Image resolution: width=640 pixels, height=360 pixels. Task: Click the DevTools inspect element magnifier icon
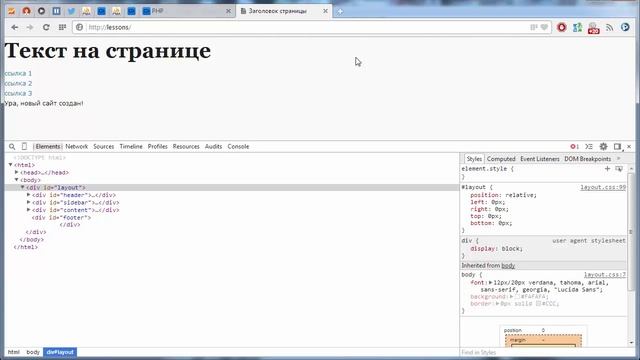12,147
